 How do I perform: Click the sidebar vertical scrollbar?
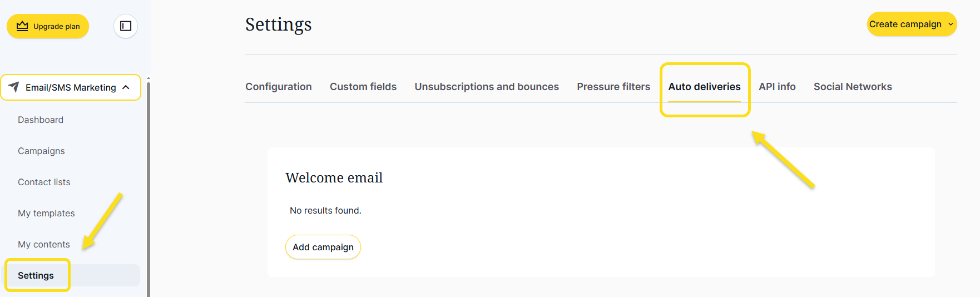(x=149, y=189)
